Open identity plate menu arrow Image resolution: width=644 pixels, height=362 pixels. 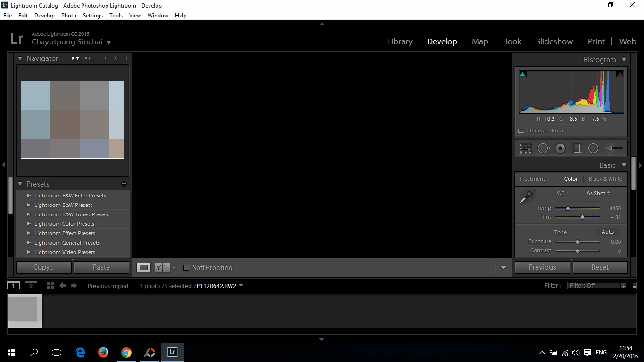click(x=109, y=42)
